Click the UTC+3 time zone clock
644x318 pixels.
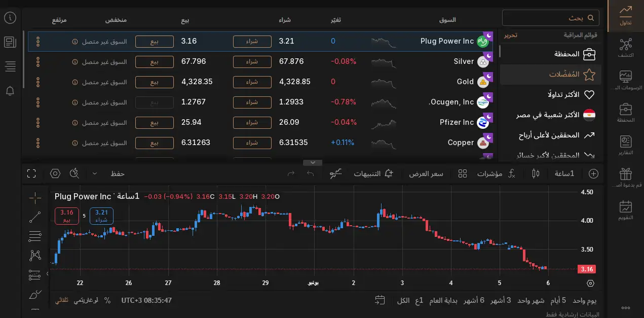(146, 300)
